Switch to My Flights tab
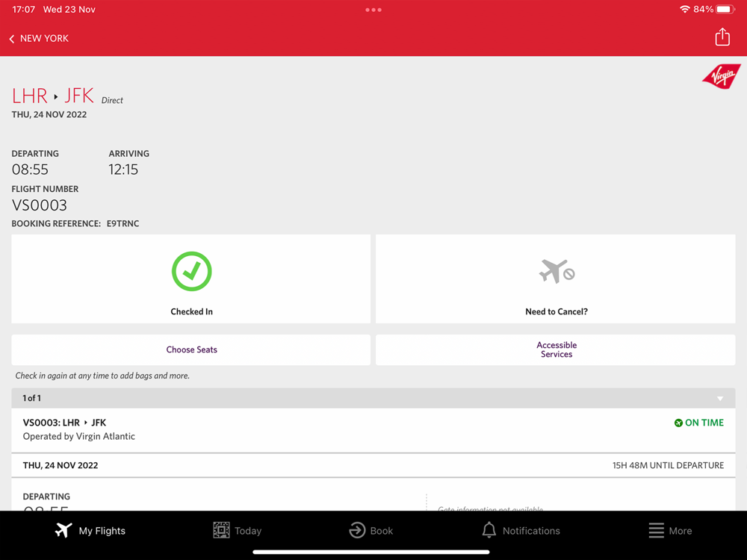 [90, 530]
